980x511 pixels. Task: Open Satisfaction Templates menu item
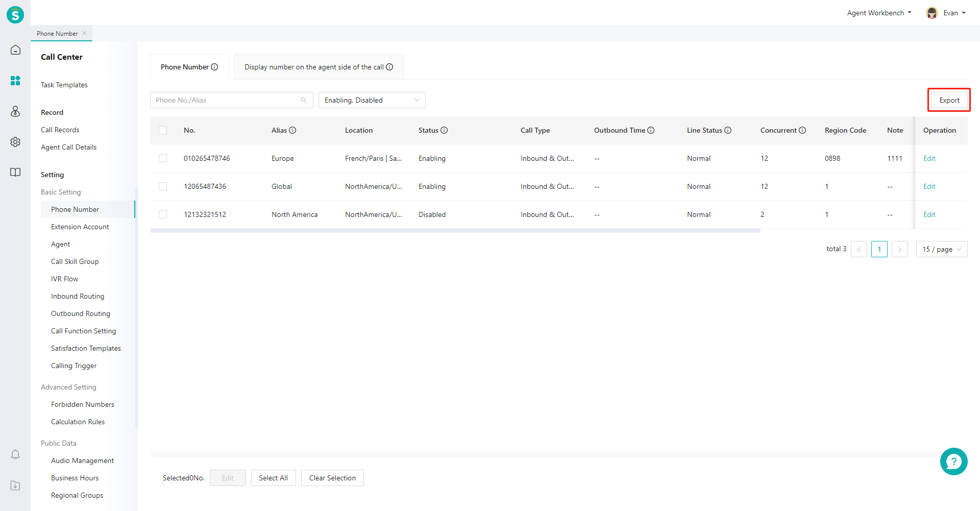point(86,348)
